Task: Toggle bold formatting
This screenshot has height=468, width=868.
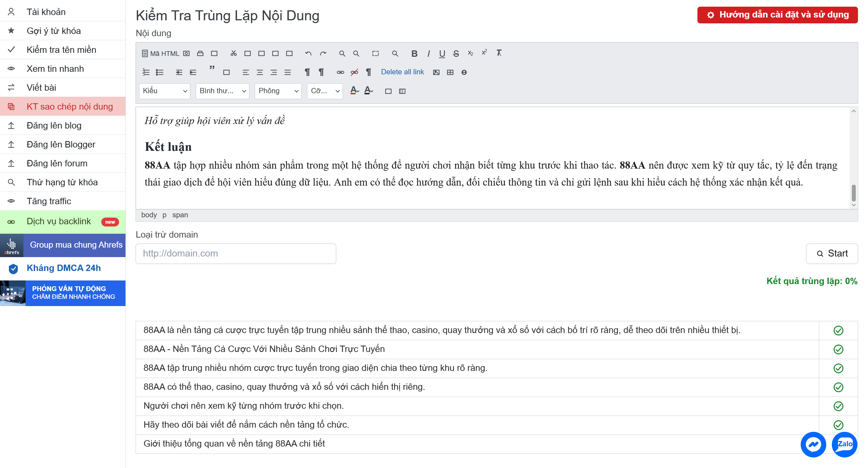Action: click(415, 53)
